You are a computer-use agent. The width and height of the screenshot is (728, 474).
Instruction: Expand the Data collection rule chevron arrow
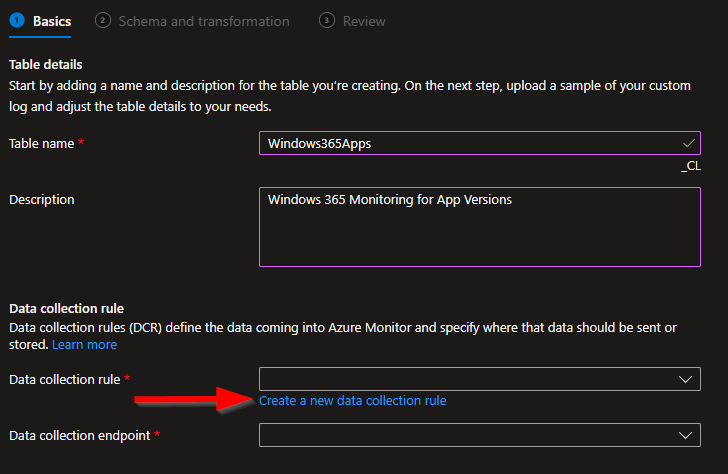click(685, 379)
